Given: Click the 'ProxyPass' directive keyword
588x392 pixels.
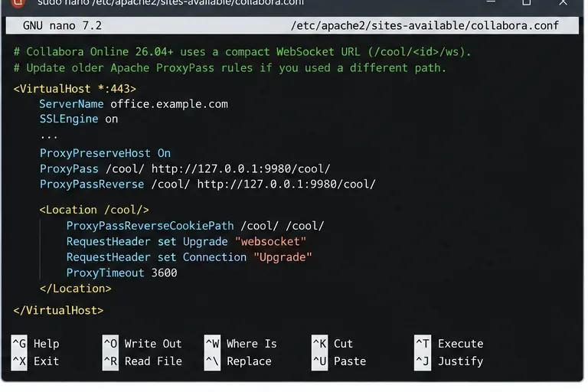Looking at the screenshot, I should coord(69,168).
